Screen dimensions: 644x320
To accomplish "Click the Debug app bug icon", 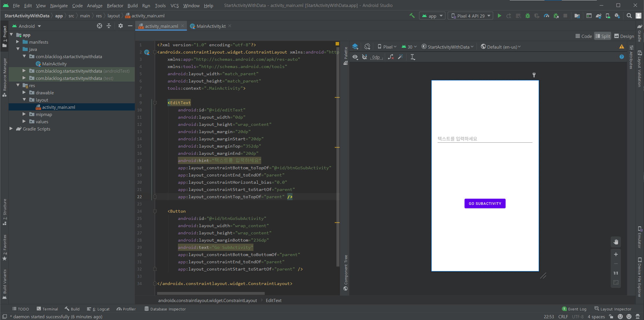I will [x=528, y=16].
